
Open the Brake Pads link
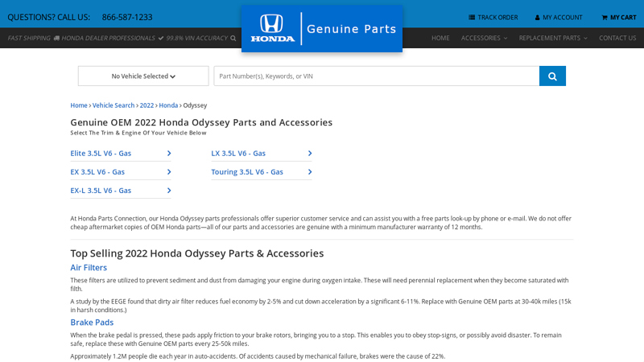coord(92,323)
